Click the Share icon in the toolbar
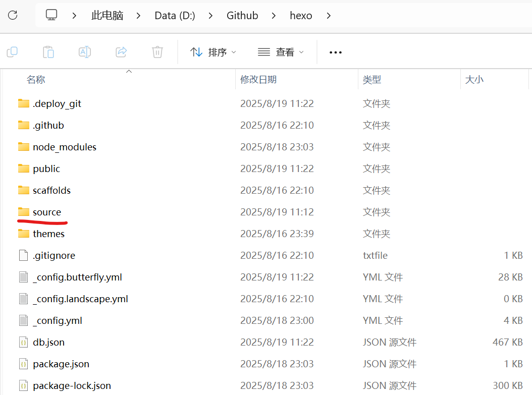532x395 pixels. 121,51
